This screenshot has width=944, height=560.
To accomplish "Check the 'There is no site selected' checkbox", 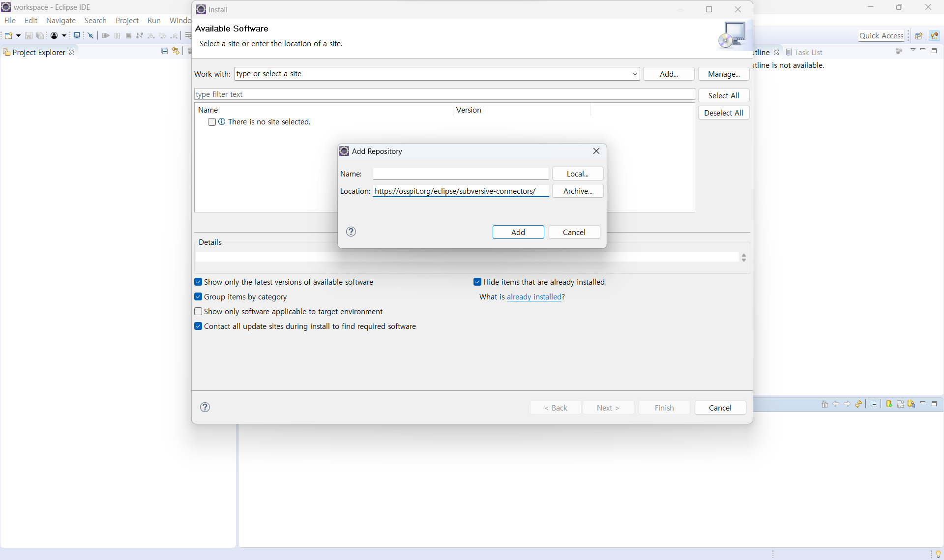I will (x=212, y=122).
